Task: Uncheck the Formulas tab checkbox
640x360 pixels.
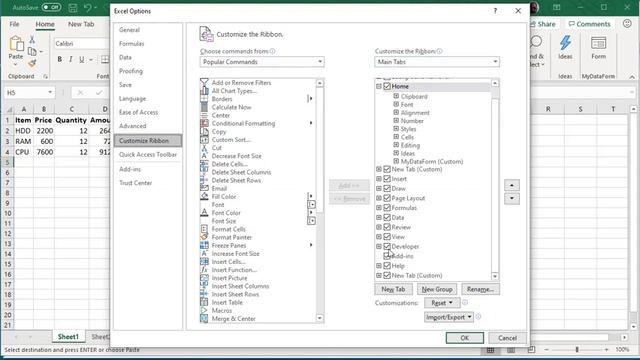Action: 387,208
